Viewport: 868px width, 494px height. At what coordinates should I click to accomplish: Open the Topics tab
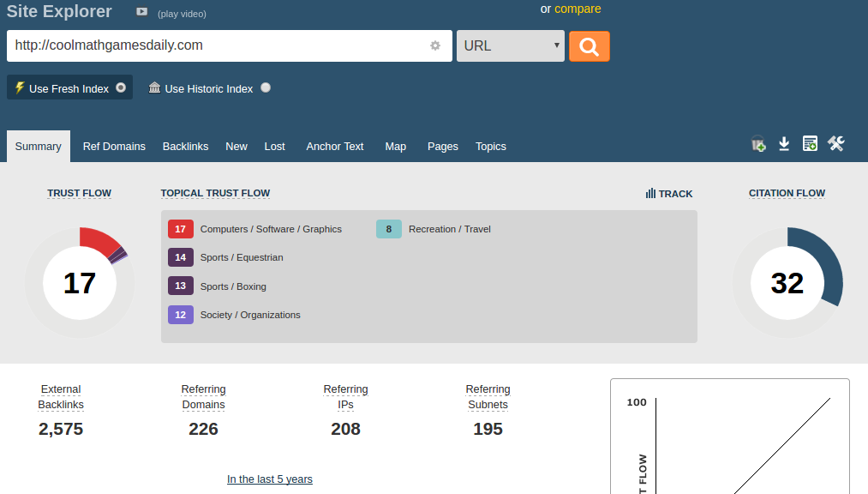click(491, 146)
